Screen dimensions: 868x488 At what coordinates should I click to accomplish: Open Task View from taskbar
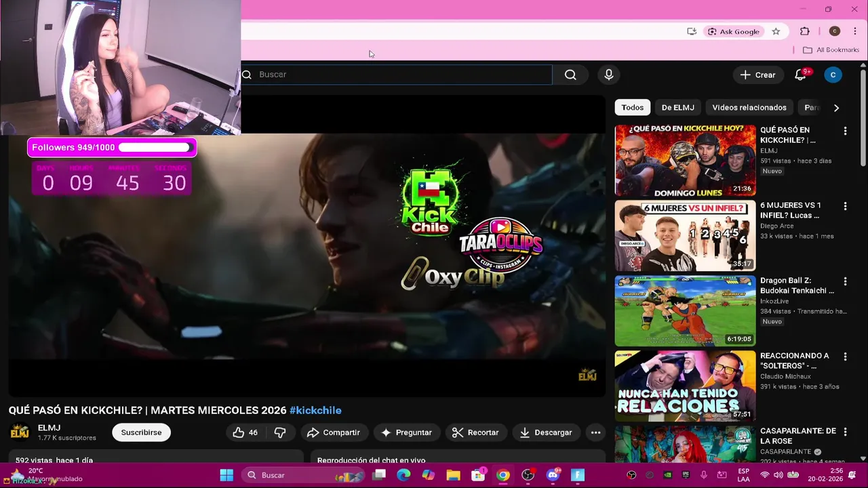(x=379, y=475)
